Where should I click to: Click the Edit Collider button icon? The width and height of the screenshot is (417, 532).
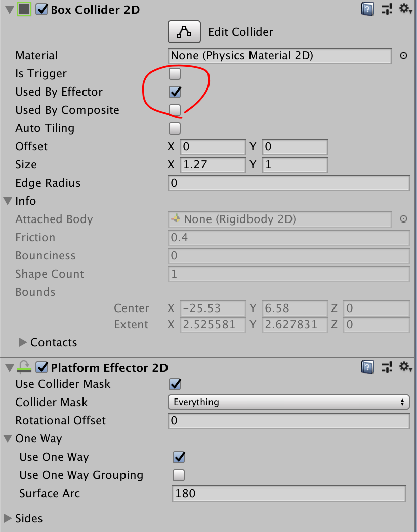point(184,31)
